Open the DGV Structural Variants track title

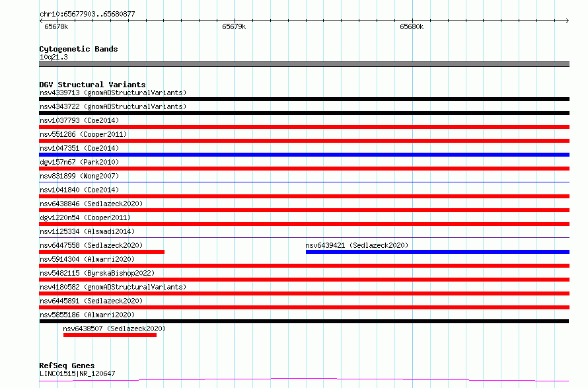92,85
